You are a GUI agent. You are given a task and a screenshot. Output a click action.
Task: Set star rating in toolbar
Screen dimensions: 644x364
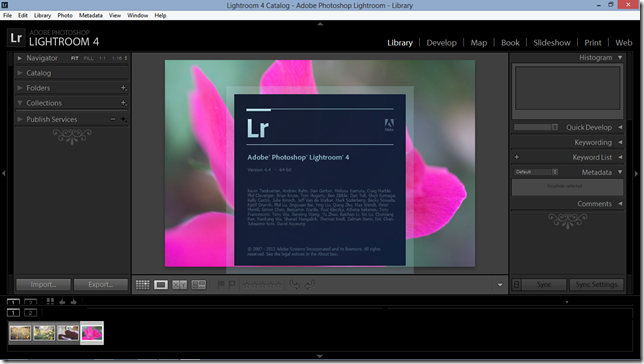[x=262, y=285]
